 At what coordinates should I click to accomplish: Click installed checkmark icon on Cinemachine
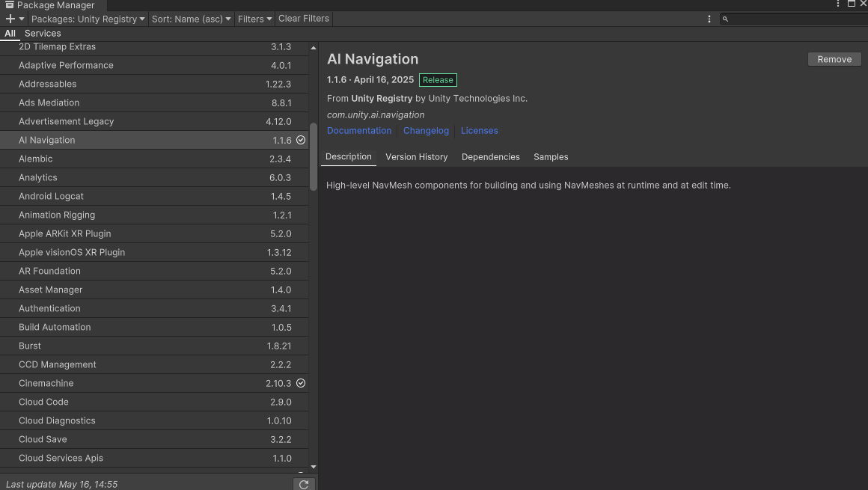(x=301, y=383)
